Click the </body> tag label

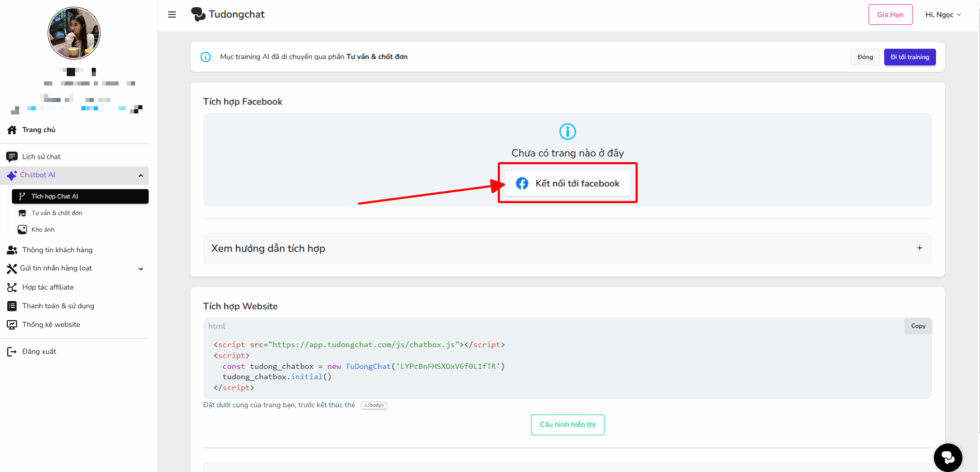[374, 405]
